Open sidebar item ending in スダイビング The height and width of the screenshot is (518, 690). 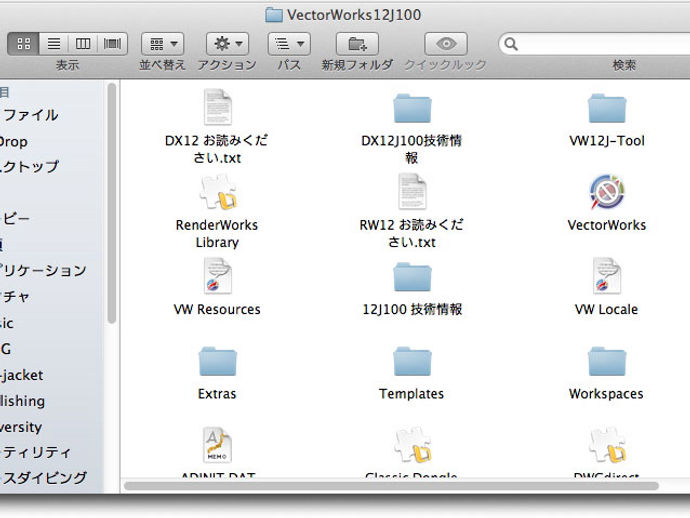tap(43, 478)
